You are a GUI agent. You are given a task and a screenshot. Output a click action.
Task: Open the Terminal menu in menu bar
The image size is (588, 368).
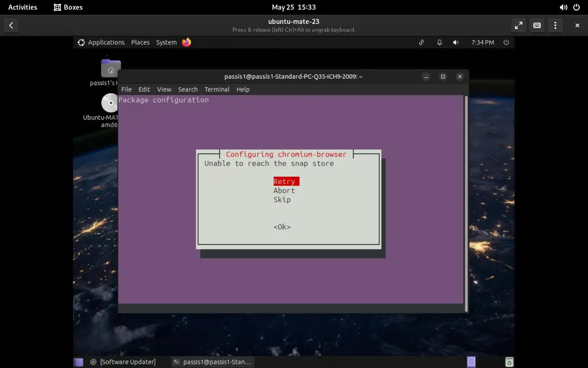point(217,89)
